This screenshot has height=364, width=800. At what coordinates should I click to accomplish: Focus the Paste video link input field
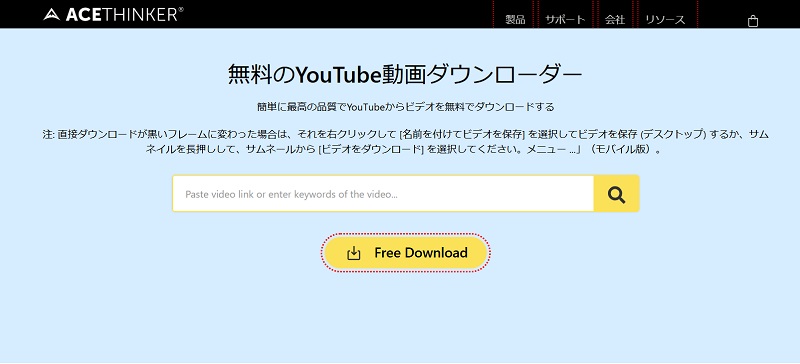383,194
